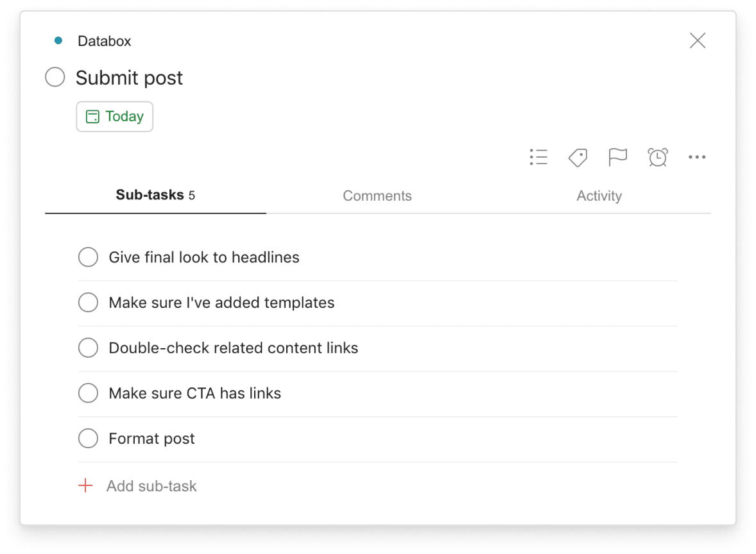Viewport: 756px width, 554px height.
Task: Switch to the Comments tab
Action: pyautogui.click(x=377, y=196)
